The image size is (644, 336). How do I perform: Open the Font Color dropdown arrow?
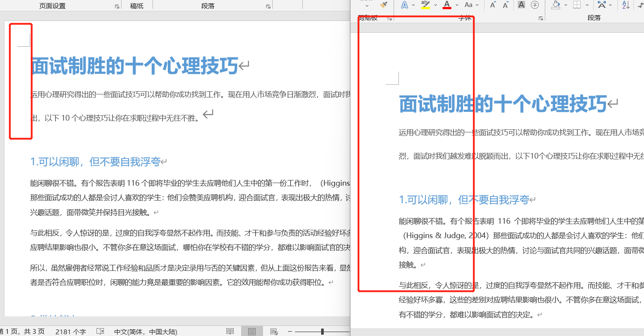tap(457, 5)
